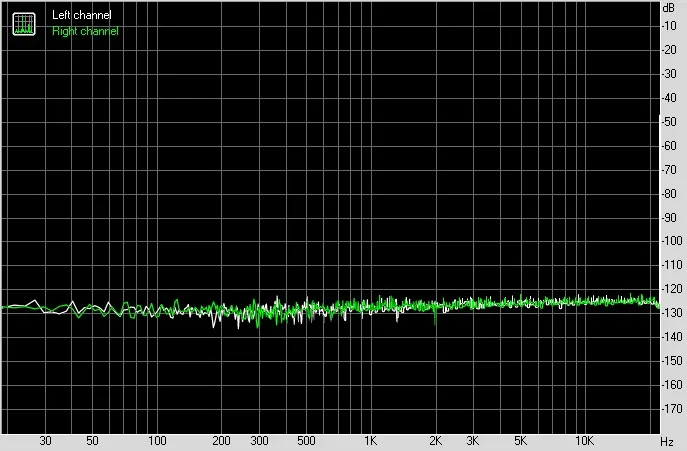Click the -20 dB axis label
Viewport: 687px width, 451px height.
pos(669,50)
